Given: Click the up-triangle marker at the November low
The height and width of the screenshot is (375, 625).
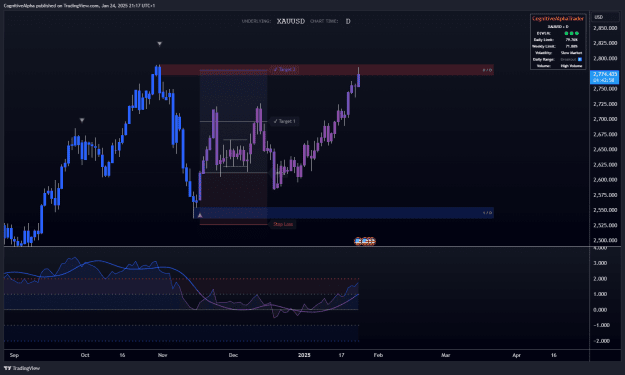Looking at the screenshot, I should click(200, 216).
